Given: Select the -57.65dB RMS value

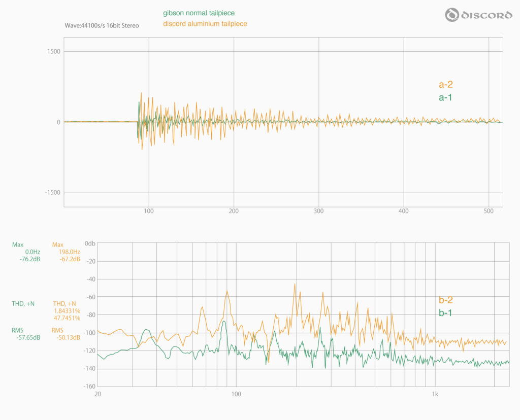Looking at the screenshot, I should tap(28, 337).
